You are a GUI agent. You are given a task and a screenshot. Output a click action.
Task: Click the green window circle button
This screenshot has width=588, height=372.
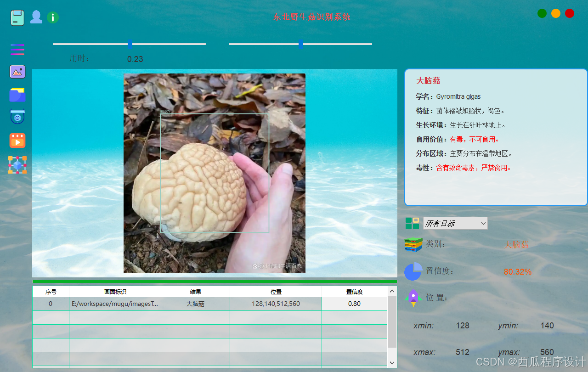click(542, 13)
